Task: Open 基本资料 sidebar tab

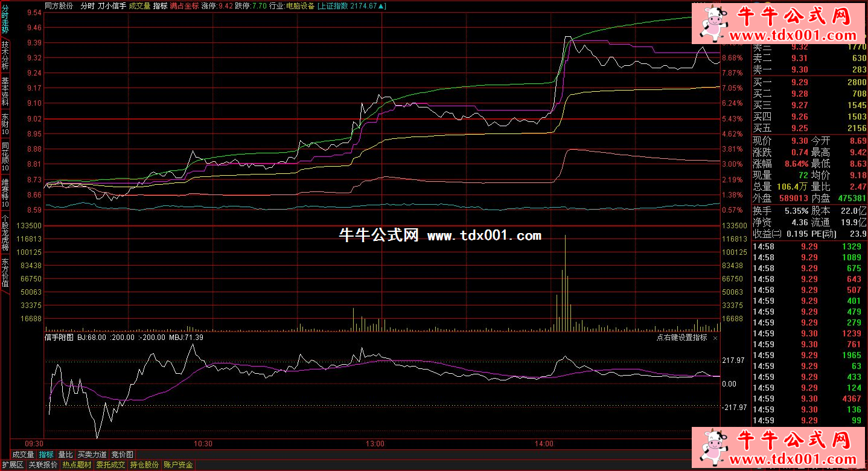Action: [5, 92]
